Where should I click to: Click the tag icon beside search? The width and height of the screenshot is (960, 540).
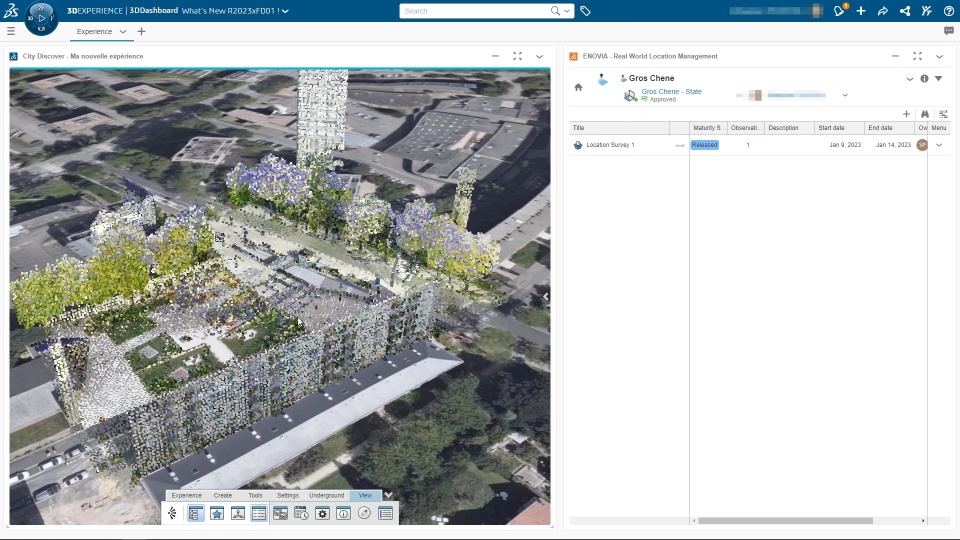coord(585,11)
